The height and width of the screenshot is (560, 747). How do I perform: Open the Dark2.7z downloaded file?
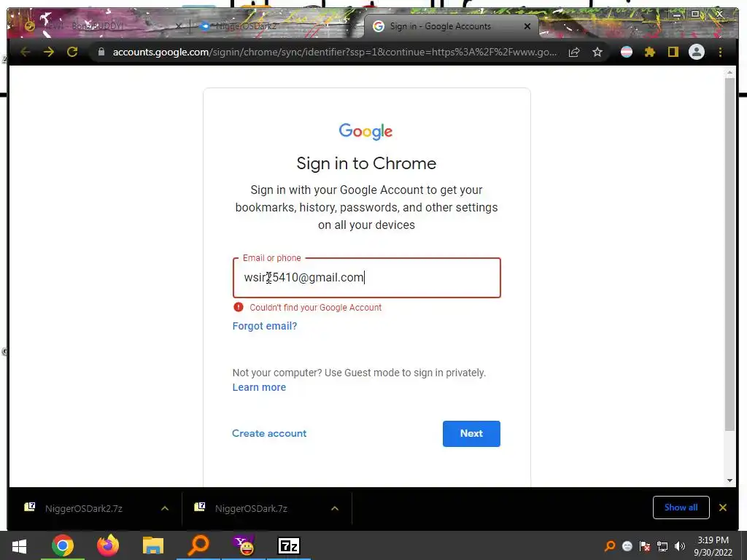(84, 508)
